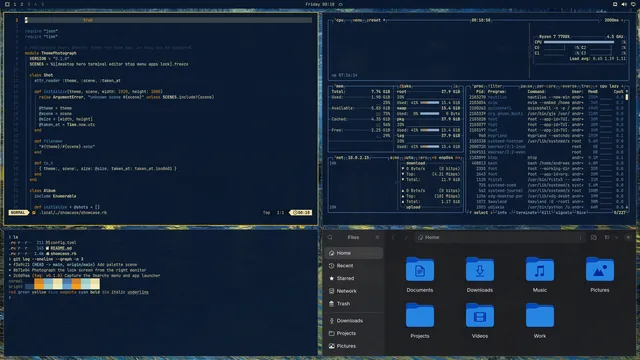Go back in Files navigation

pyautogui.click(x=393, y=238)
